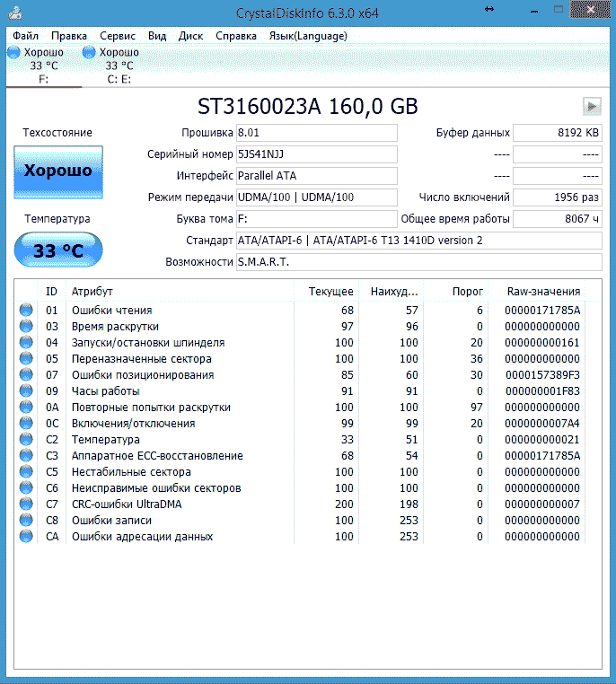
Task: Click the Буфер данных field 8192 KB
Action: click(558, 133)
